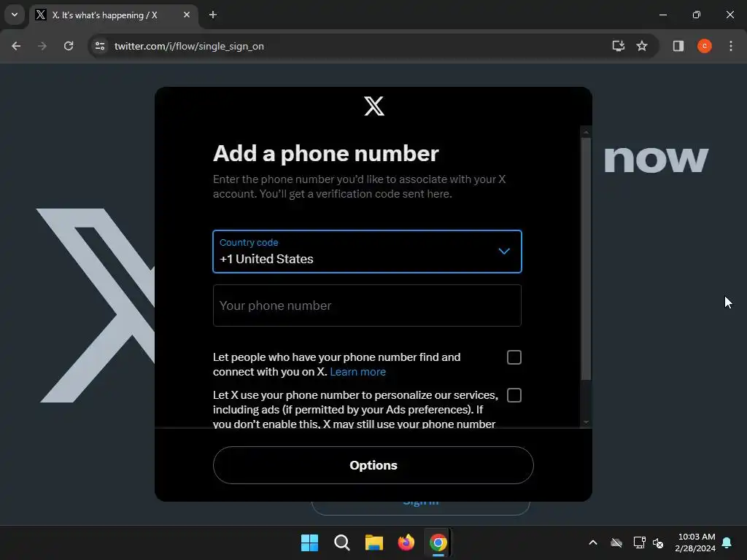
Task: Open the Country code dropdown
Action: [367, 252]
